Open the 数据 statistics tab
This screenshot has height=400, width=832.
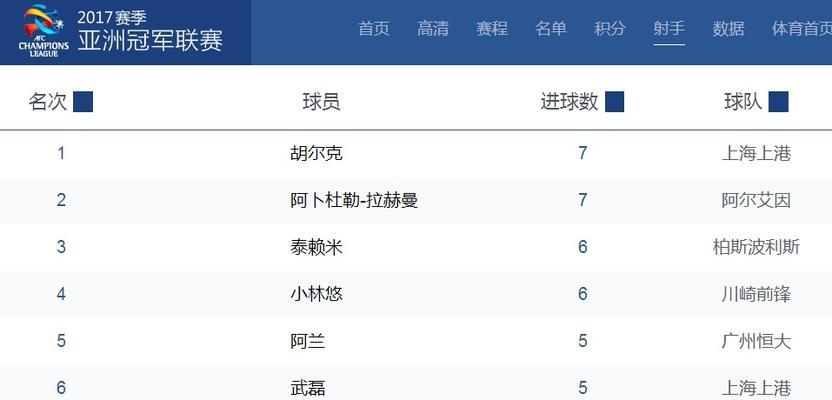(728, 28)
